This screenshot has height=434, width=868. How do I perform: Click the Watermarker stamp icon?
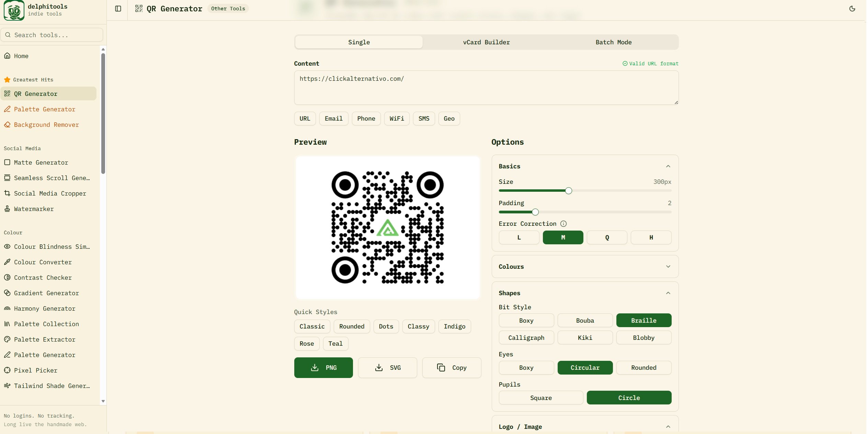point(7,209)
